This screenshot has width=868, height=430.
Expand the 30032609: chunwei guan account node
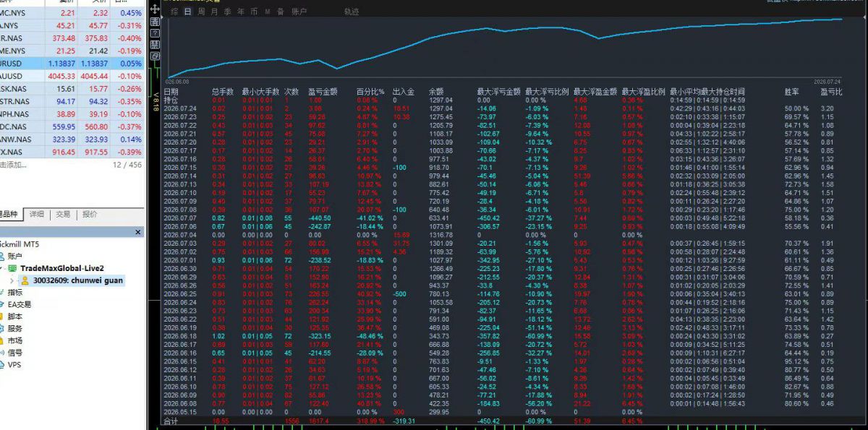pyautogui.click(x=12, y=280)
